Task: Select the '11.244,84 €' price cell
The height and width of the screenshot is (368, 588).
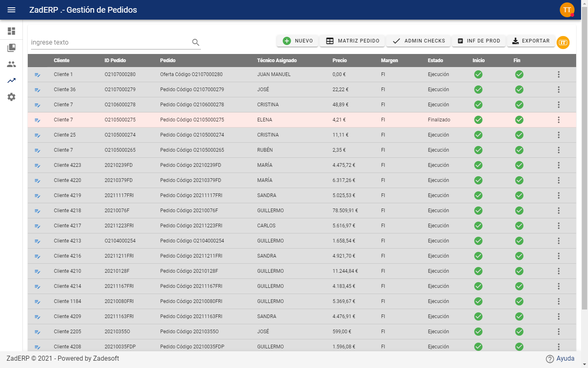Action: point(345,271)
